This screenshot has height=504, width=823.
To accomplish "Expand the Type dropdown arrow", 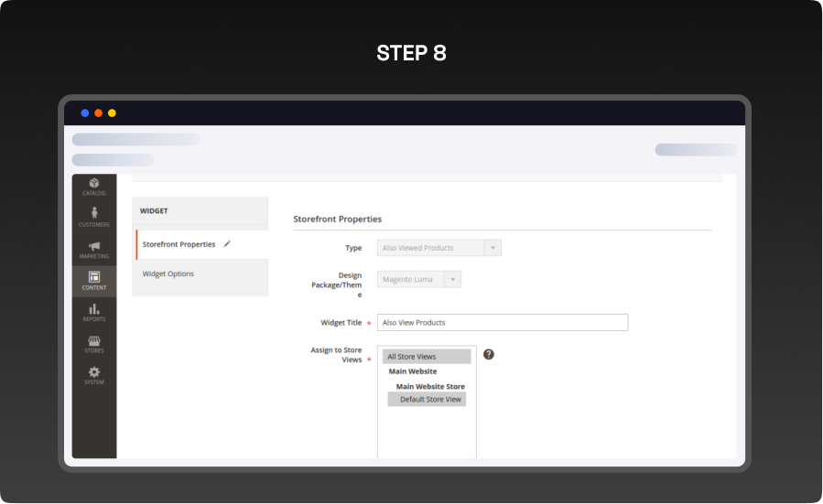I will 493,248.
